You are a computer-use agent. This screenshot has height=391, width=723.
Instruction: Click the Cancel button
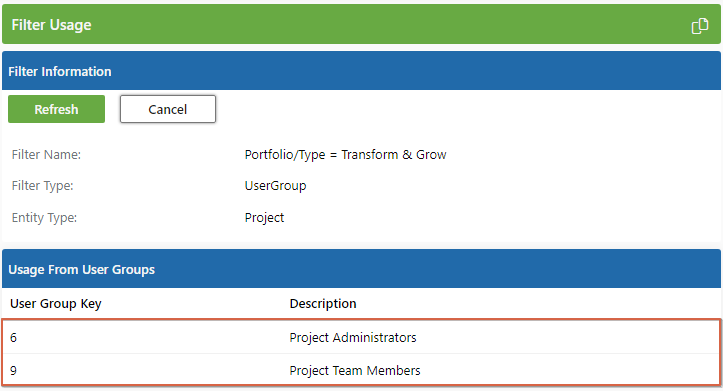(x=168, y=109)
